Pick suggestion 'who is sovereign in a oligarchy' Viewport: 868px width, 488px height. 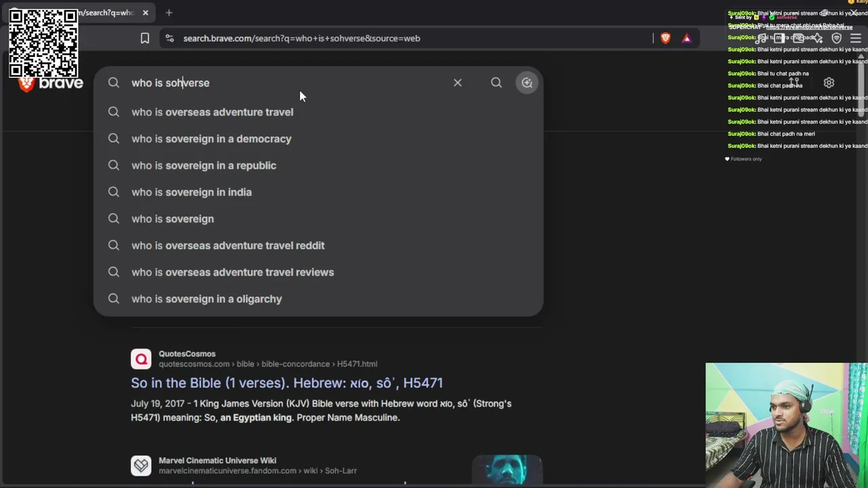(x=318, y=299)
